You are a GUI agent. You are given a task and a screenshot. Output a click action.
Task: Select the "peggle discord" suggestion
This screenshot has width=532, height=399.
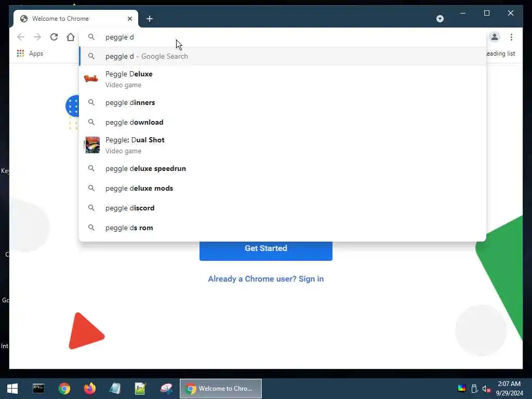[283, 208]
